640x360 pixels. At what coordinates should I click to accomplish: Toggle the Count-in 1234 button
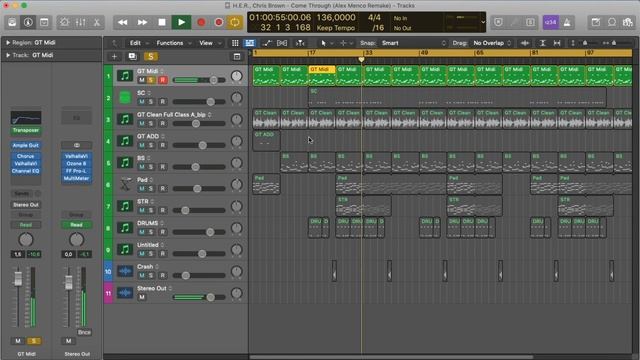[551, 22]
